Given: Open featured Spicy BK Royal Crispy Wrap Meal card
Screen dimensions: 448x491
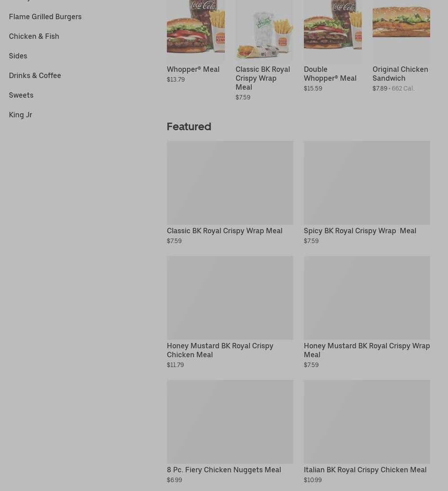Looking at the screenshot, I should coord(367,193).
